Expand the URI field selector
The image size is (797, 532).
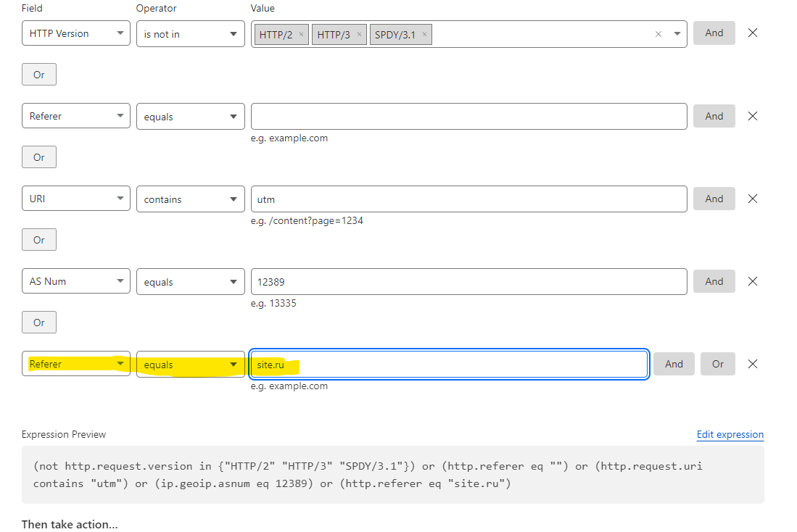click(x=76, y=199)
